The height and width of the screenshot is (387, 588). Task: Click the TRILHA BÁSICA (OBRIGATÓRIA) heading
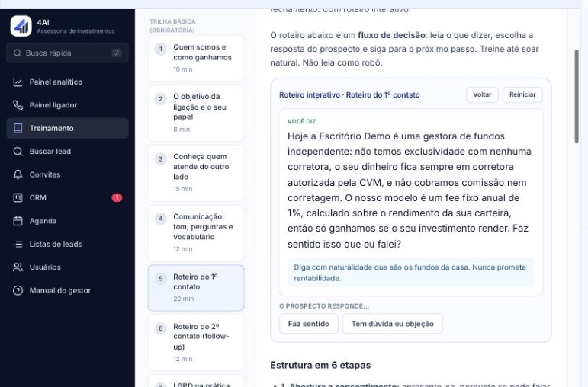(x=172, y=25)
